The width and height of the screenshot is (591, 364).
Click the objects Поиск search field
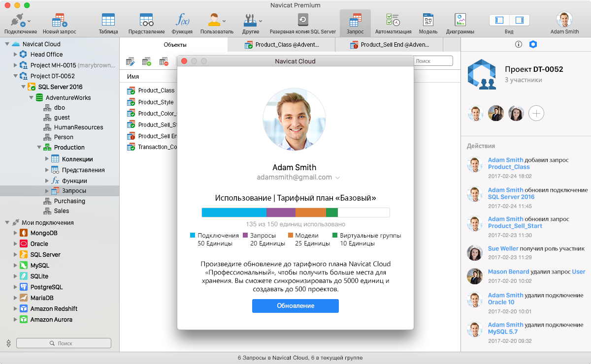tap(433, 61)
